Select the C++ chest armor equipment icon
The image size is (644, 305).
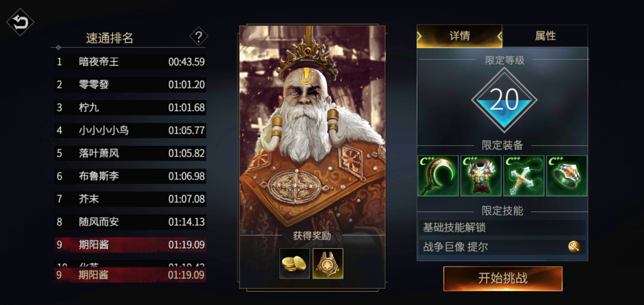pos(481,176)
